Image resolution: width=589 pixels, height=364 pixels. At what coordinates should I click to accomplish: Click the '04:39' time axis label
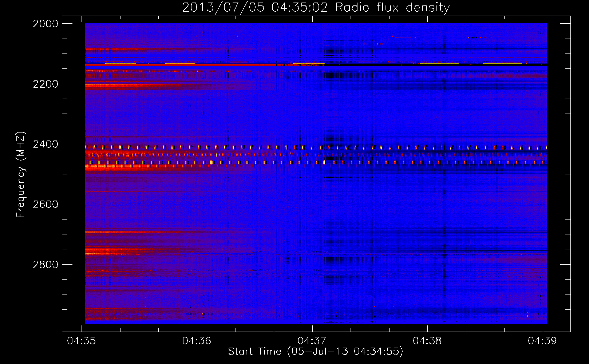(542, 341)
